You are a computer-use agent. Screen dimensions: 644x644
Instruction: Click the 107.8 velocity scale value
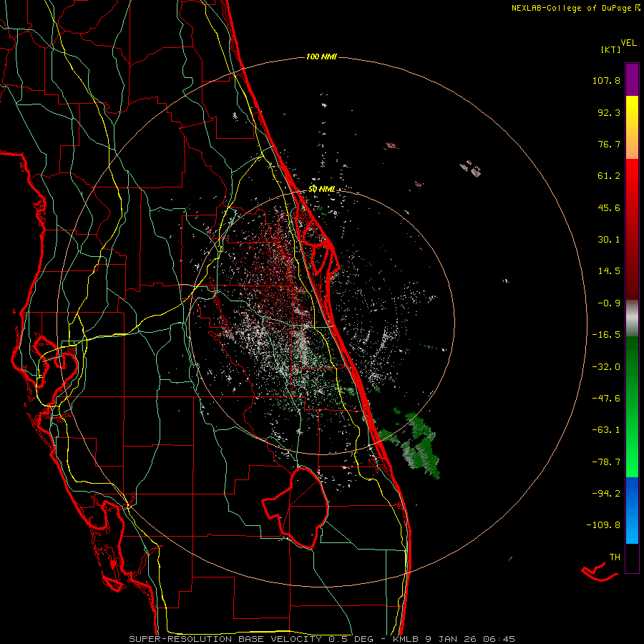[x=606, y=80]
